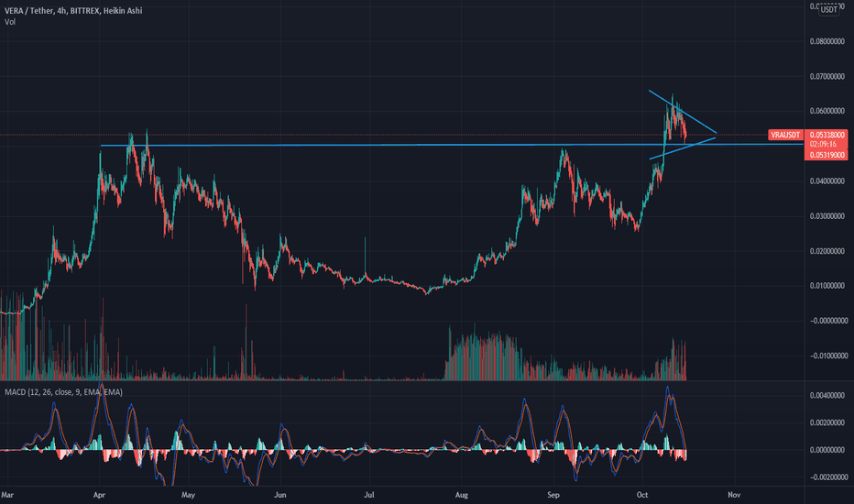Image resolution: width=854 pixels, height=504 pixels.
Task: Click the 0.05338000 last price label
Action: [827, 135]
